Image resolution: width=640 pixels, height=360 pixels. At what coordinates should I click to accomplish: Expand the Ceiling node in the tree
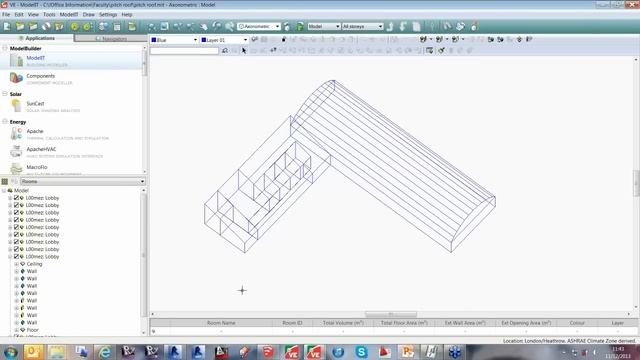coord(16,264)
